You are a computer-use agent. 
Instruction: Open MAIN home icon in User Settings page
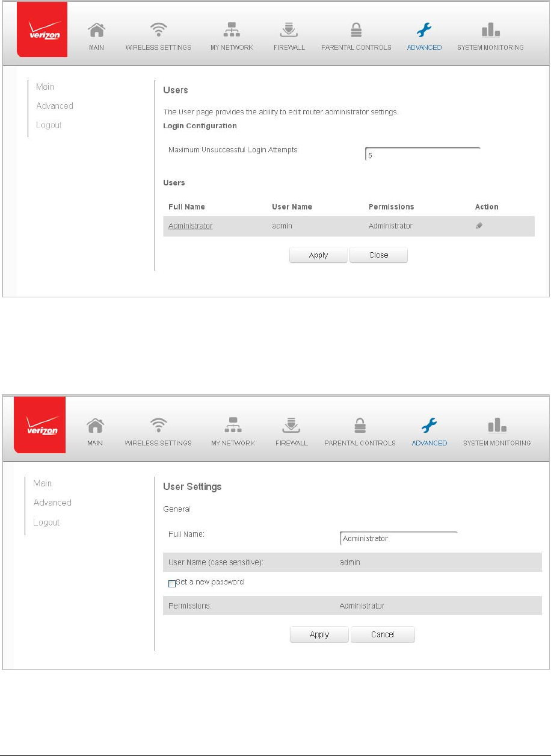(94, 427)
